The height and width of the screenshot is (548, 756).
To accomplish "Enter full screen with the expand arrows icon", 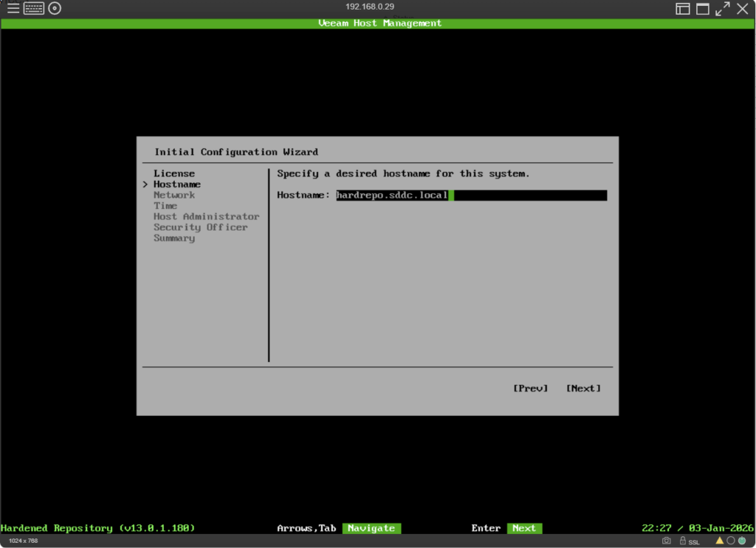I will pyautogui.click(x=722, y=9).
